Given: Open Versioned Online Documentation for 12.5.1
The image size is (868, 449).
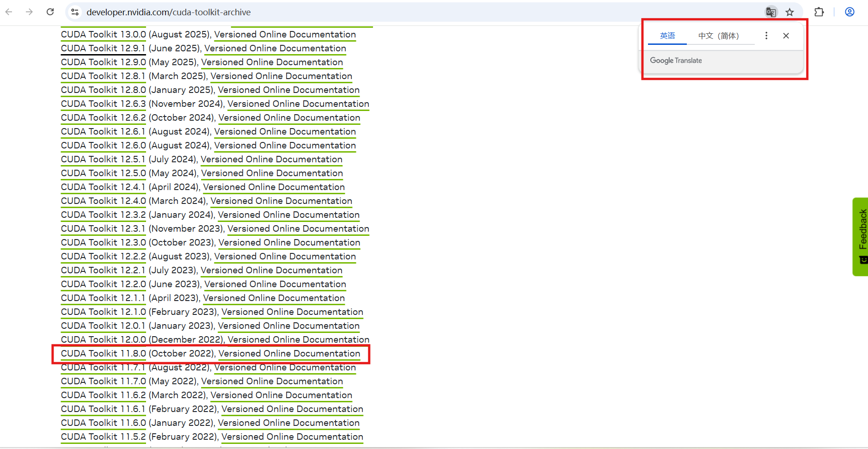Looking at the screenshot, I should coord(272,159).
